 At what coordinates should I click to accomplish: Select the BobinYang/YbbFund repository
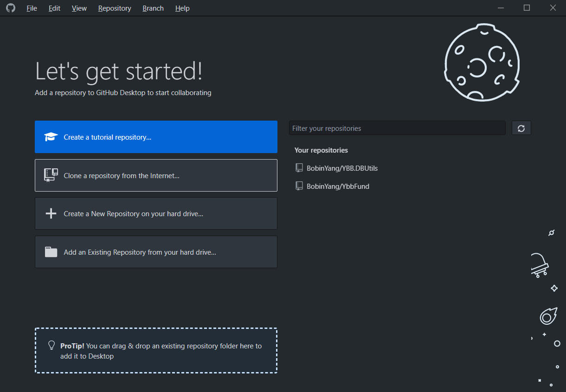point(338,186)
